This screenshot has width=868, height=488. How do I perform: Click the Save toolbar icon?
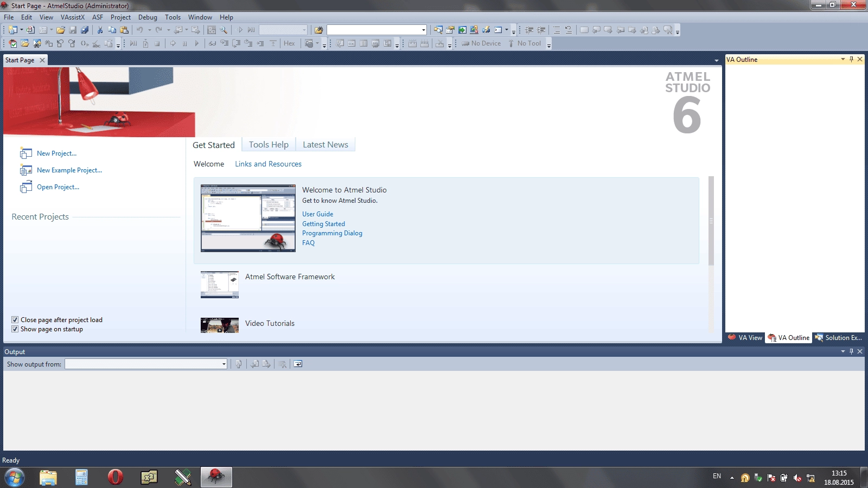[x=73, y=30]
